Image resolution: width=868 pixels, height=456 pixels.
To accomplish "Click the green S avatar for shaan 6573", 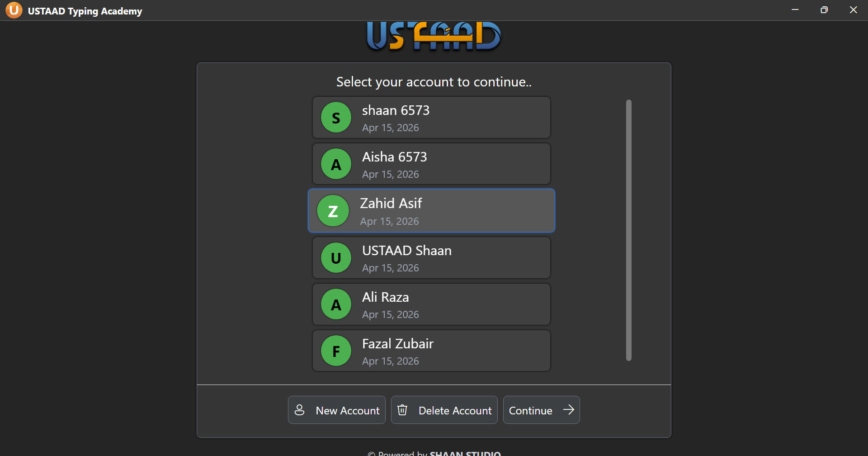I will click(336, 118).
